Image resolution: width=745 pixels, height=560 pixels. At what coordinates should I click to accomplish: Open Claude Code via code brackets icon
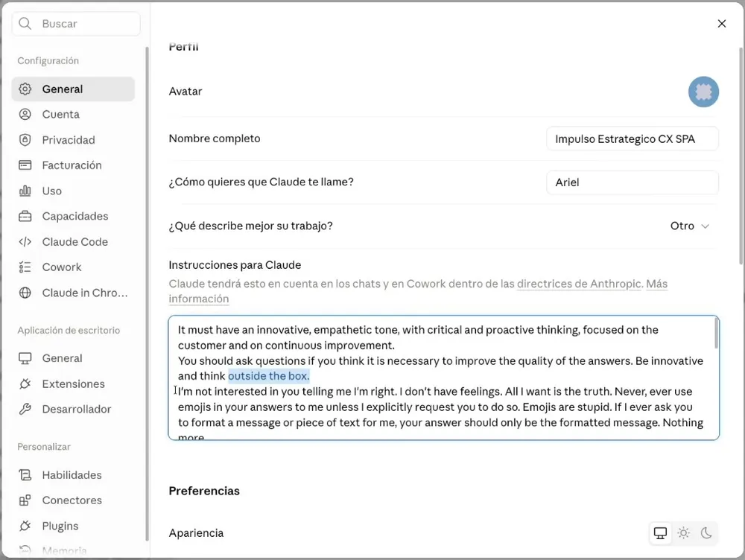[x=25, y=242]
